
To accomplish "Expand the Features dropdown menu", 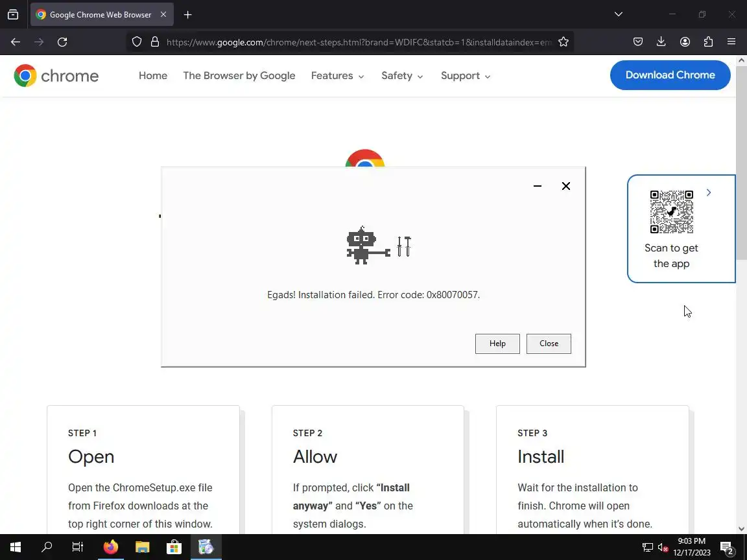I will click(x=337, y=76).
